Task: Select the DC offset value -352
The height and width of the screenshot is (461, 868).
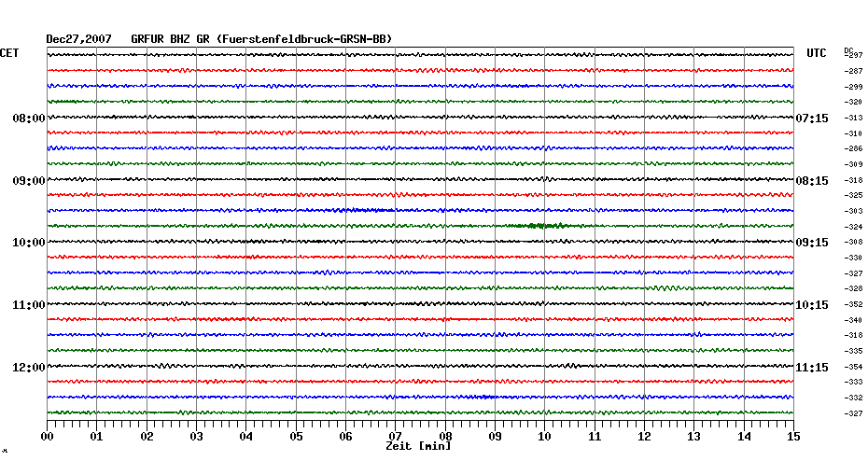Action: click(854, 304)
